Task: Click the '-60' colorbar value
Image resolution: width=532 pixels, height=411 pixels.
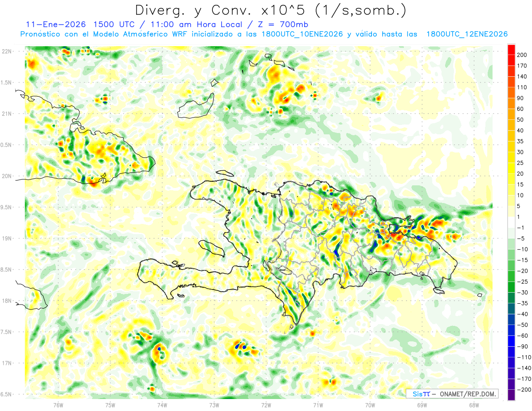Action: coord(524,336)
